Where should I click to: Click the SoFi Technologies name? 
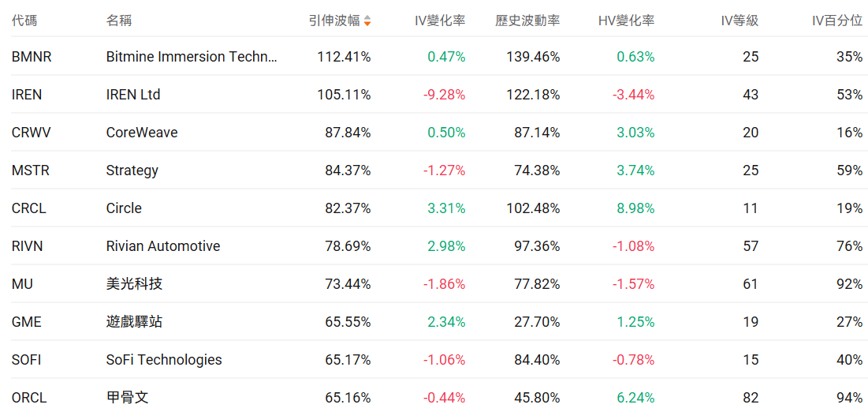pyautogui.click(x=164, y=360)
